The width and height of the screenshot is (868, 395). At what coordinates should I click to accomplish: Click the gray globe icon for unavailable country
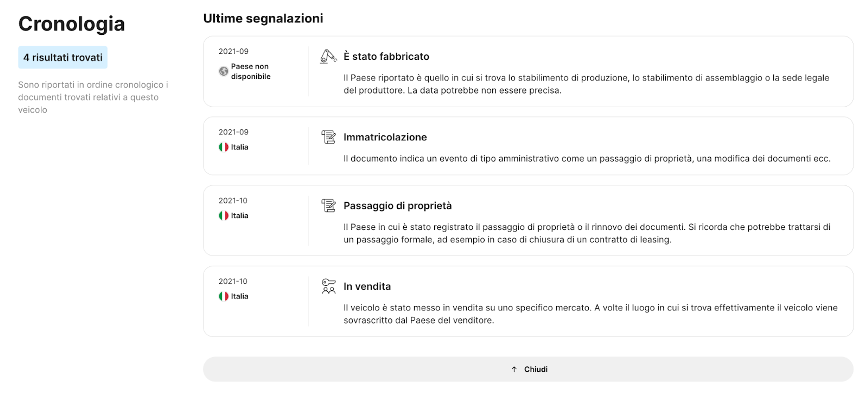pos(223,71)
